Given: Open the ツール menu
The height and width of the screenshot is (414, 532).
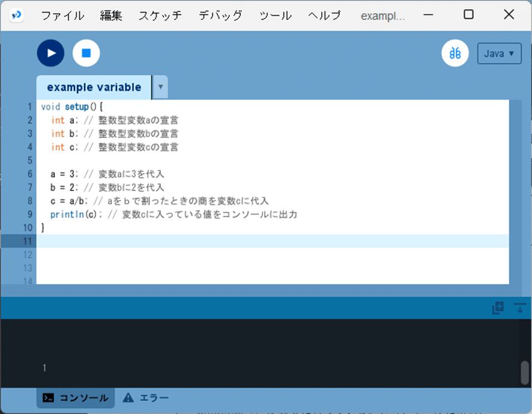Looking at the screenshot, I should 275,15.
